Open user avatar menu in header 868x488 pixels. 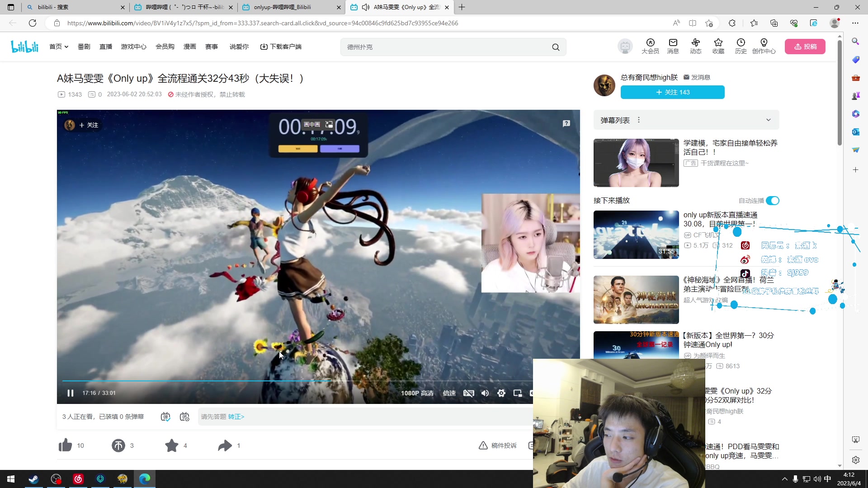(x=625, y=46)
